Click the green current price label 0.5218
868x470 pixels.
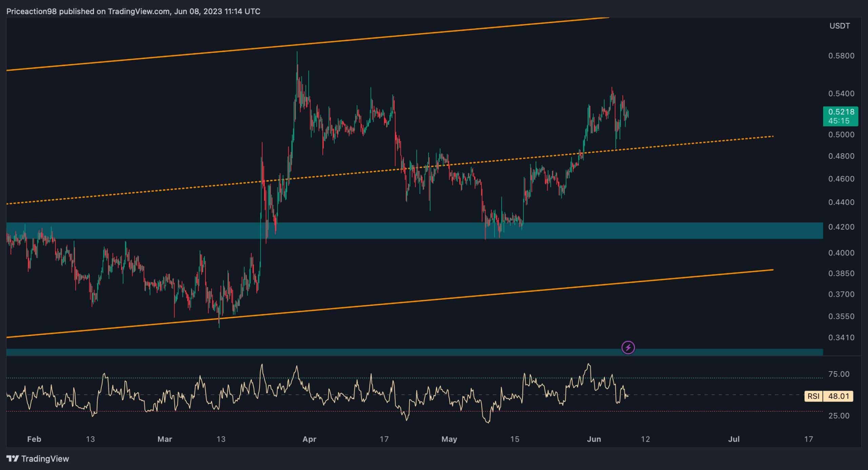pos(841,112)
